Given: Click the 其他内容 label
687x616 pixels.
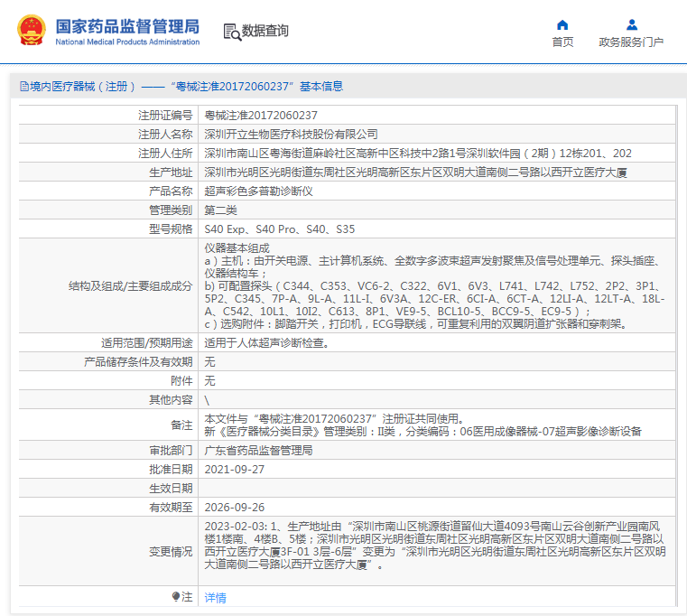Looking at the screenshot, I should [x=171, y=399].
